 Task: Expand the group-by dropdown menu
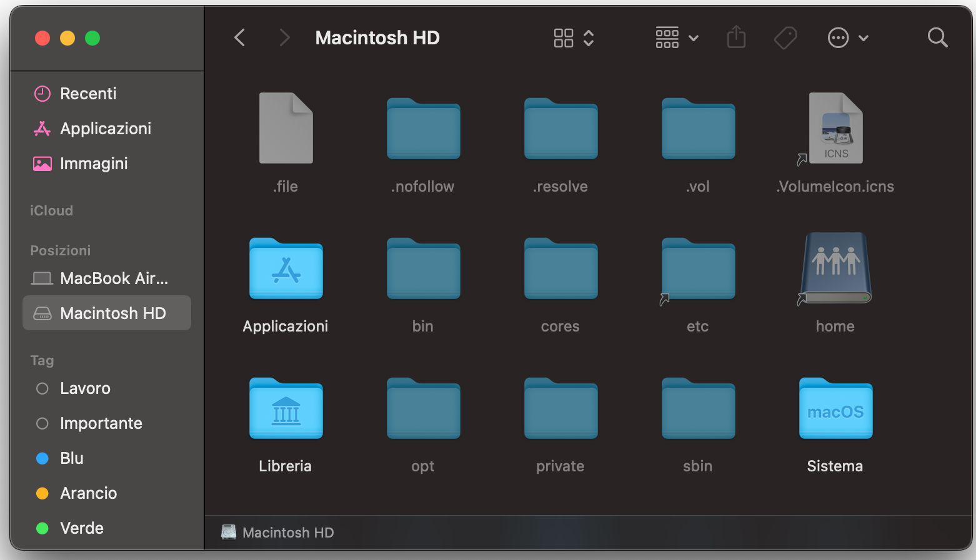pyautogui.click(x=677, y=38)
